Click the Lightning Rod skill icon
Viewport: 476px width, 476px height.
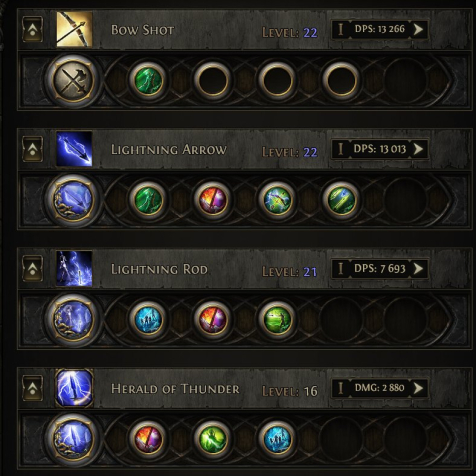(74, 268)
